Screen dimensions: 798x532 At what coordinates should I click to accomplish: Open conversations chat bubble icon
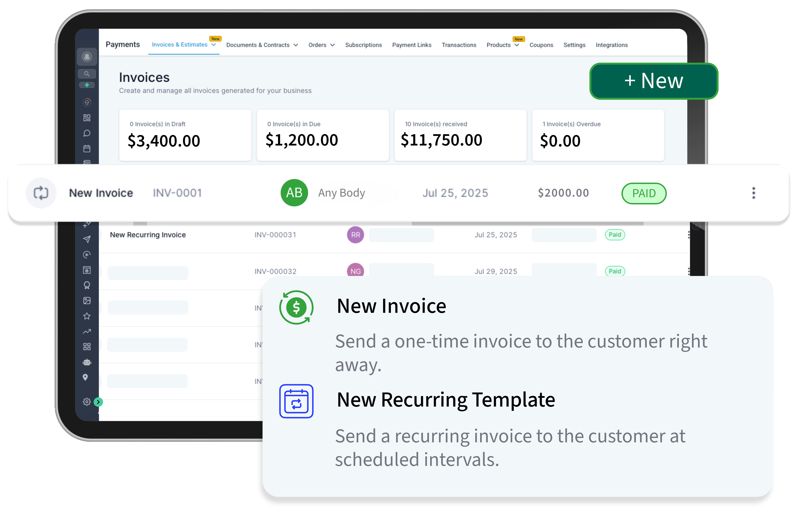click(x=87, y=133)
